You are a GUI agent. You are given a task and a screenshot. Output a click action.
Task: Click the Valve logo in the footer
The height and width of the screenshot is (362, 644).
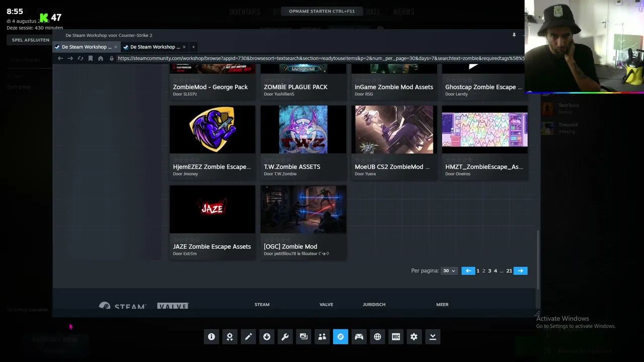pos(173,306)
